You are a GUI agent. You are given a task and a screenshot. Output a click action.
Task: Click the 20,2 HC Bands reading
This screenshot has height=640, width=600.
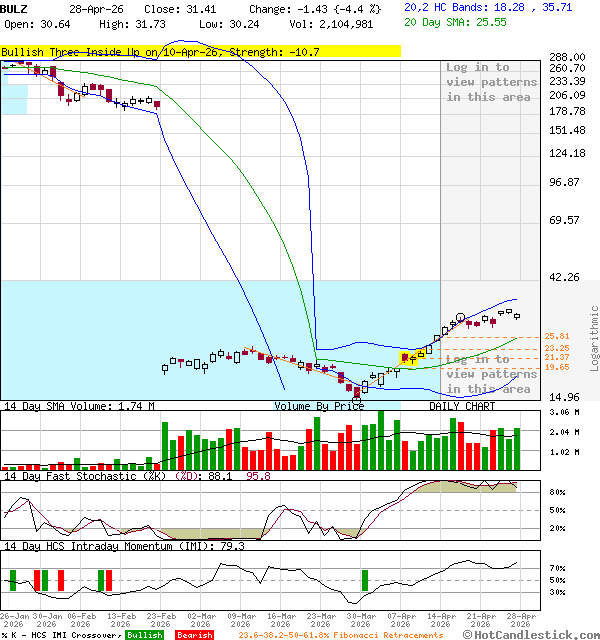[488, 7]
